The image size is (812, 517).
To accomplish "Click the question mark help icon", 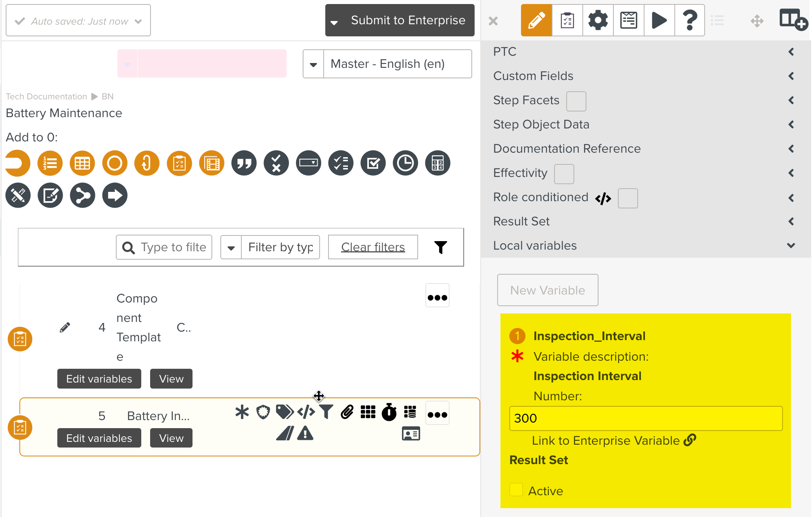I will (x=690, y=20).
